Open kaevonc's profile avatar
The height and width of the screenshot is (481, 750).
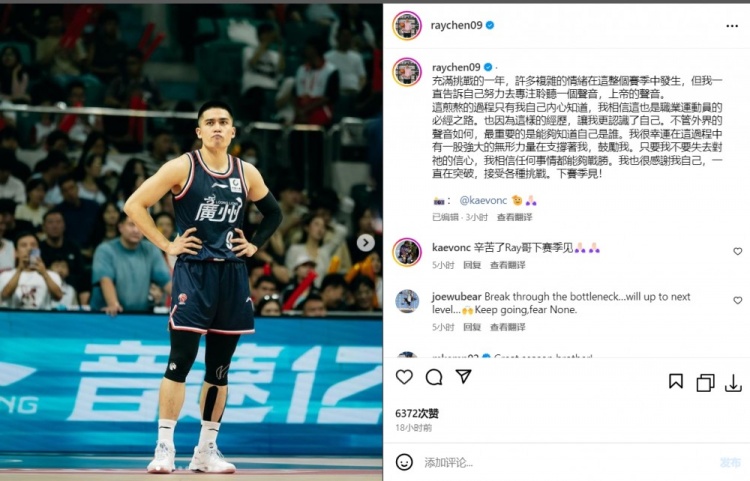coord(407,252)
